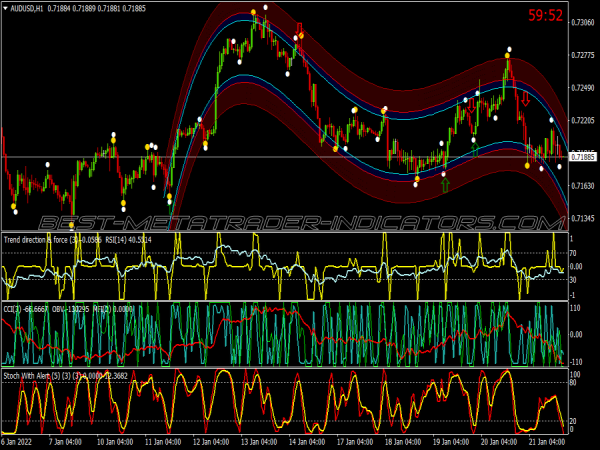This screenshot has width=600, height=450.
Task: Click the 11 Jan 04:00 time label
Action: 163,442
